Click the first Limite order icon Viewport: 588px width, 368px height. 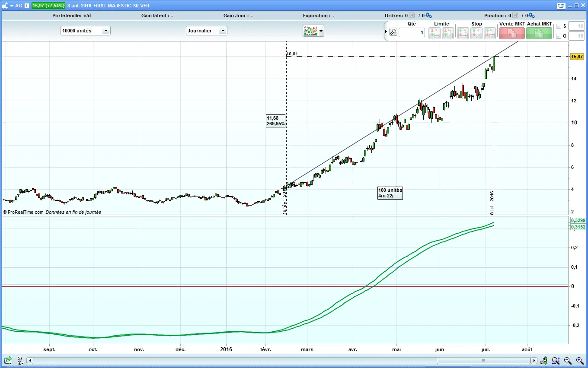point(435,33)
